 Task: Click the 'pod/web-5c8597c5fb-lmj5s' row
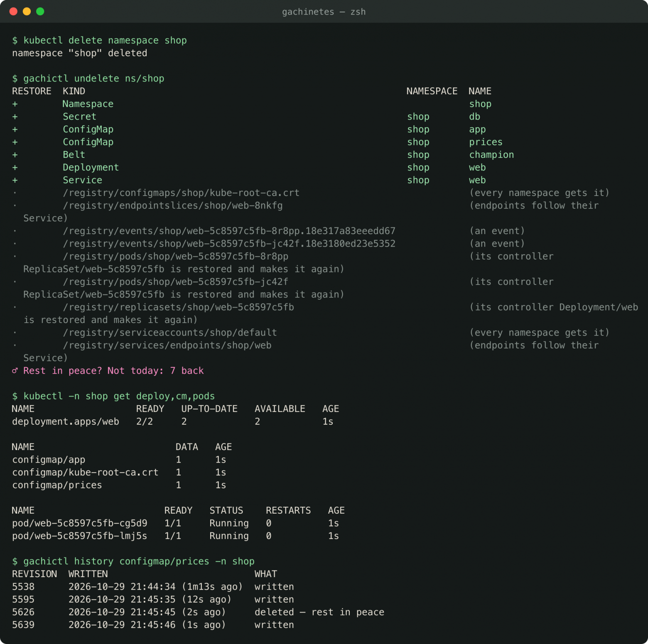click(x=175, y=536)
